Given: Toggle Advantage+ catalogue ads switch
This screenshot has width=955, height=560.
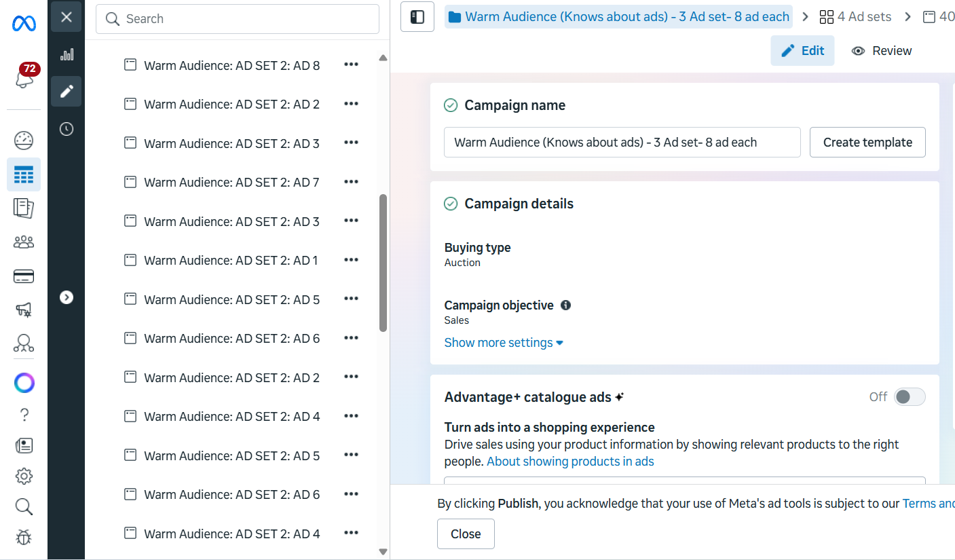Looking at the screenshot, I should (909, 397).
